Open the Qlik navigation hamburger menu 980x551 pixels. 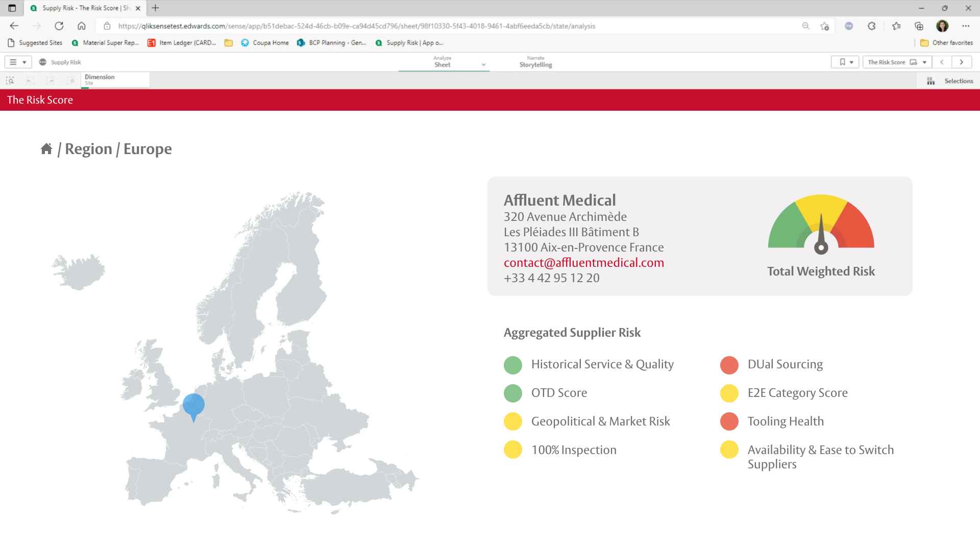click(18, 62)
